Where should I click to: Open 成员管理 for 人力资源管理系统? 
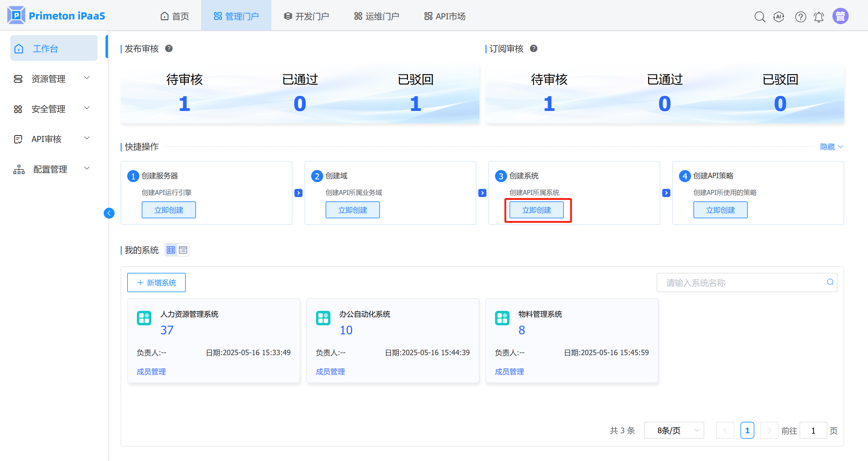point(151,371)
